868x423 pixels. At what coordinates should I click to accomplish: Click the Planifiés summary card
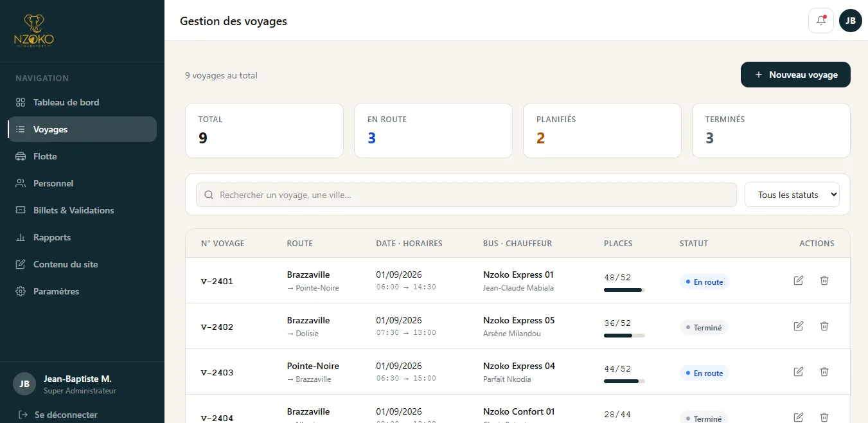pos(602,130)
